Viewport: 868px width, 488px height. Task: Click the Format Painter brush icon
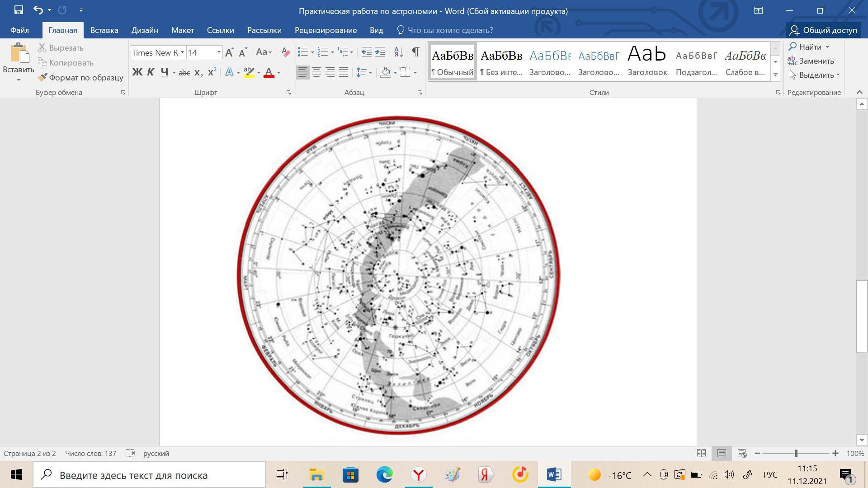42,78
